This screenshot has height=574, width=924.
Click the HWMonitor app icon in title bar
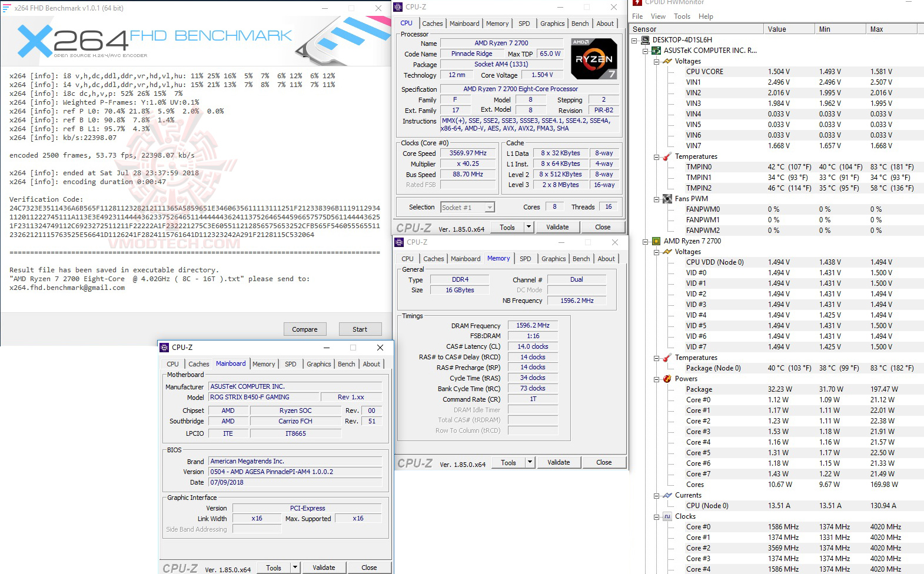coord(637,2)
